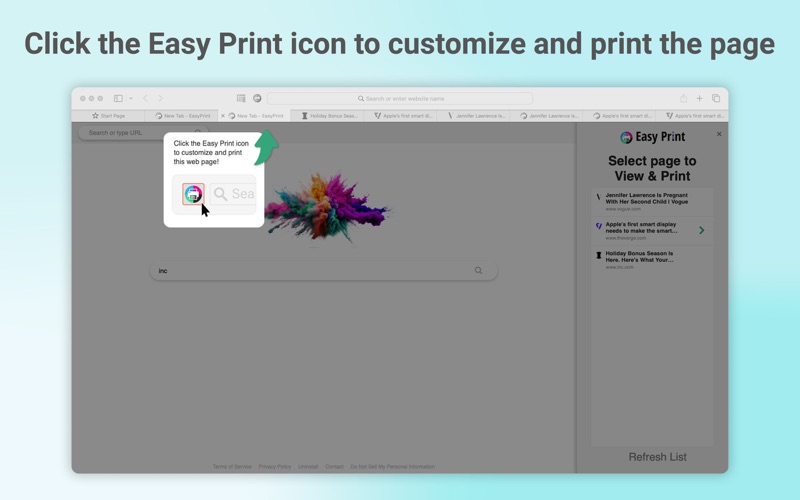
Task: Click the magnifier icon in main search box
Action: 479,271
